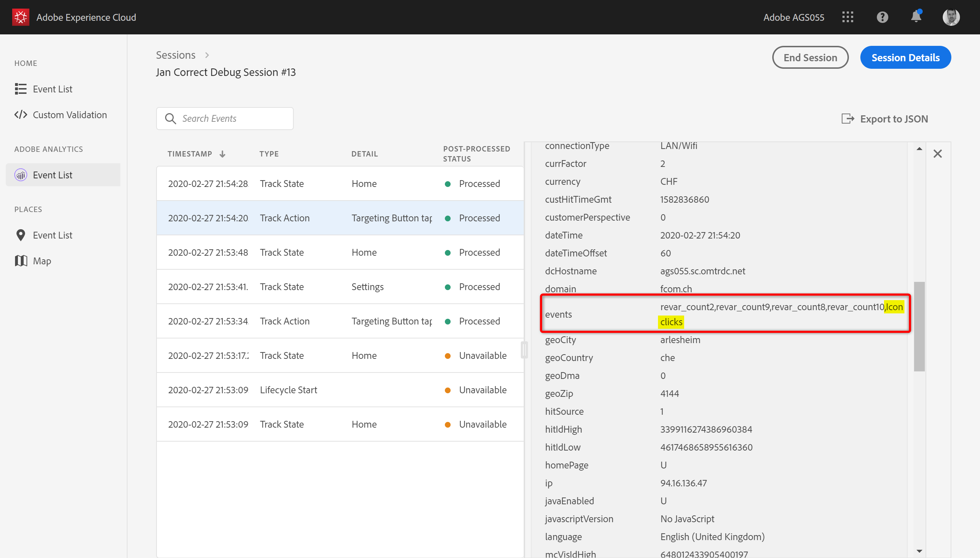
Task: Click the details panel scroll up arrow
Action: pyautogui.click(x=919, y=149)
